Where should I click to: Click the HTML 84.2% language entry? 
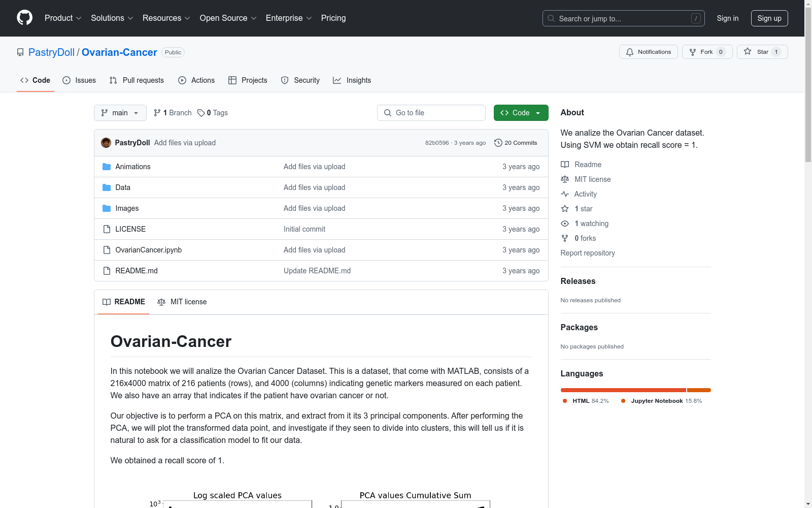point(586,401)
